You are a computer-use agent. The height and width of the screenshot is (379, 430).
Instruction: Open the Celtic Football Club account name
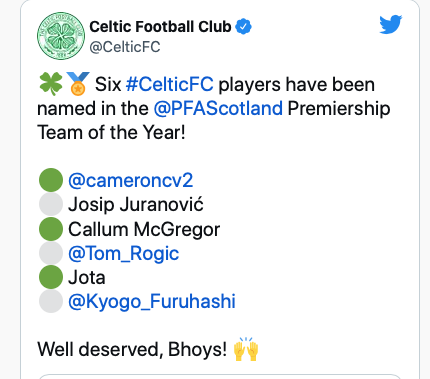(160, 27)
